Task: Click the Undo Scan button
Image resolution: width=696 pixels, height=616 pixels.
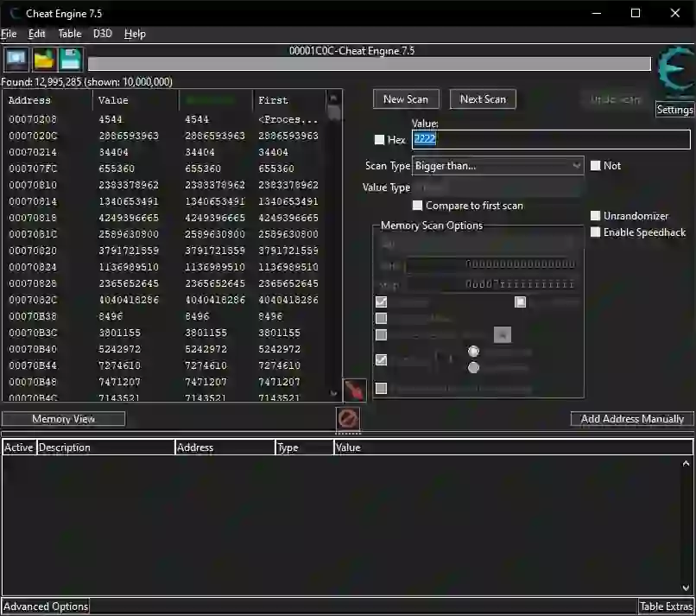Action: pyautogui.click(x=615, y=99)
